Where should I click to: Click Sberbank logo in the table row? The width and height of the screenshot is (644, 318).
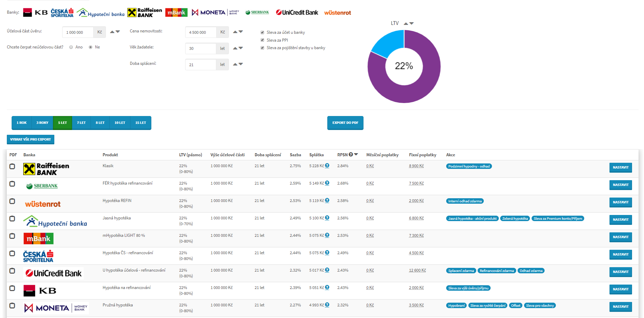[x=42, y=186]
